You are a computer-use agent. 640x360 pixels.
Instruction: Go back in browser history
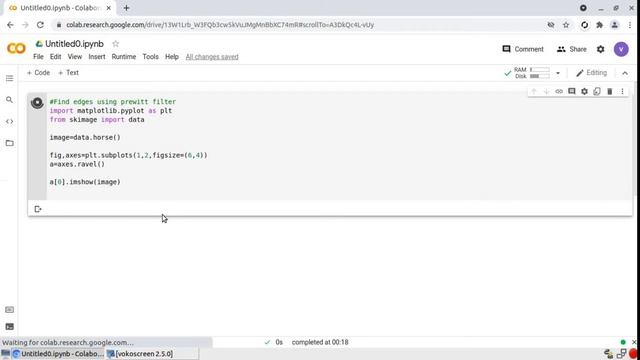10,25
